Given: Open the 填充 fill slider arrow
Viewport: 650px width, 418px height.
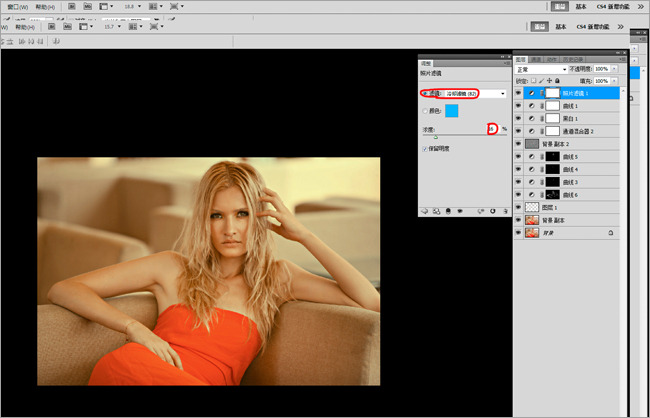Looking at the screenshot, I should point(614,81).
